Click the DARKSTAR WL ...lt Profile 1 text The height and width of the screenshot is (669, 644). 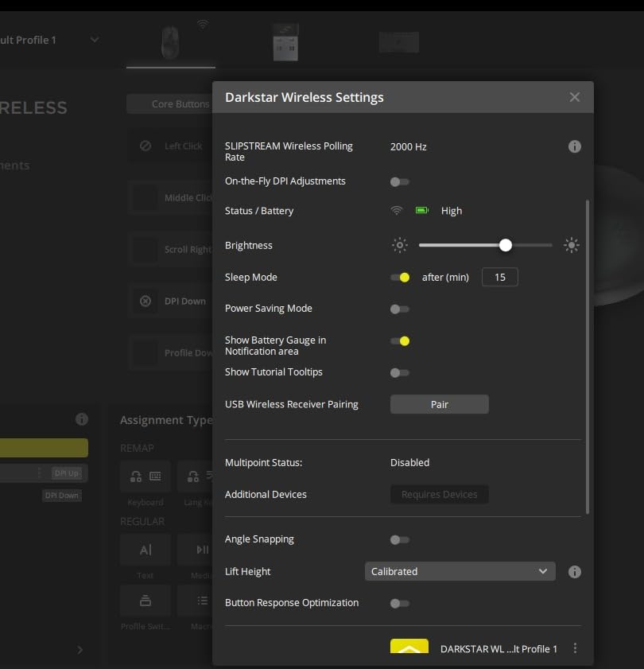[x=499, y=649]
